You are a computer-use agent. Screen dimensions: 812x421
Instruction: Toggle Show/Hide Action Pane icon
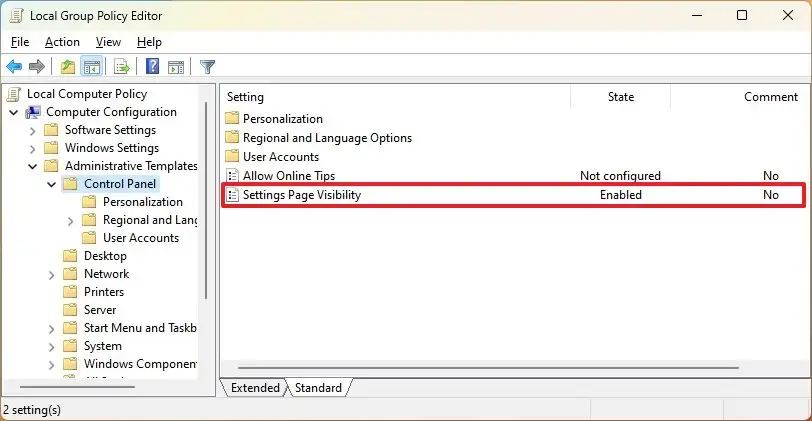(x=176, y=66)
